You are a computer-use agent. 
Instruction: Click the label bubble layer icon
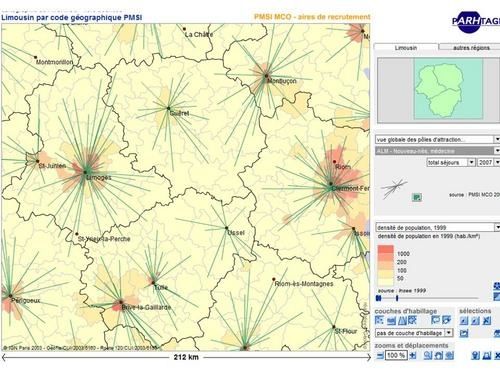click(435, 320)
